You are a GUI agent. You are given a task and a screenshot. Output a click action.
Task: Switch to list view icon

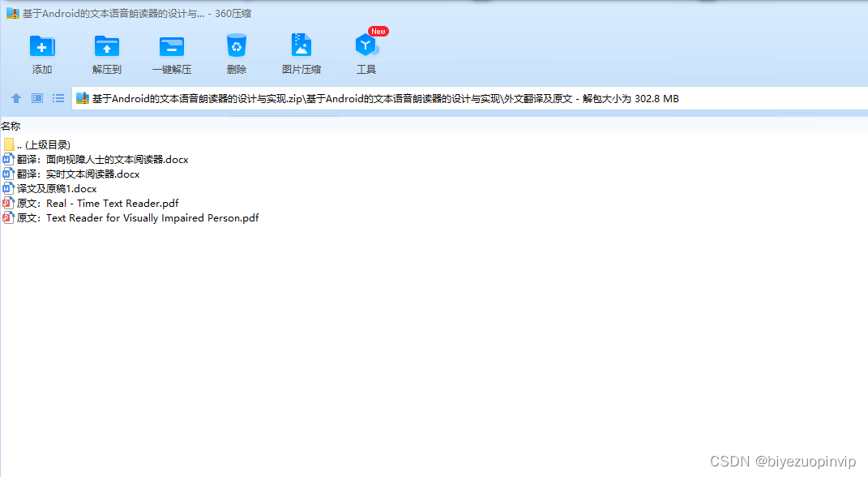[x=58, y=99]
